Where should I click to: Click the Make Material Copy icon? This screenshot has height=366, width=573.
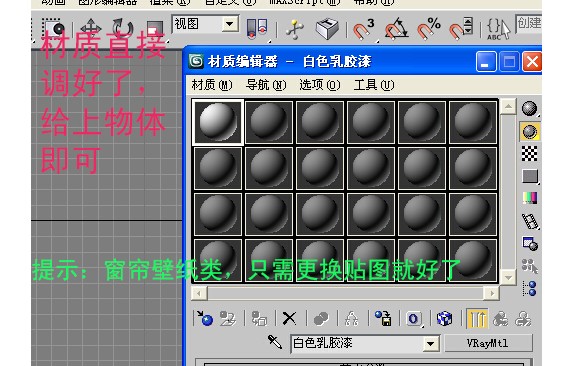(321, 319)
